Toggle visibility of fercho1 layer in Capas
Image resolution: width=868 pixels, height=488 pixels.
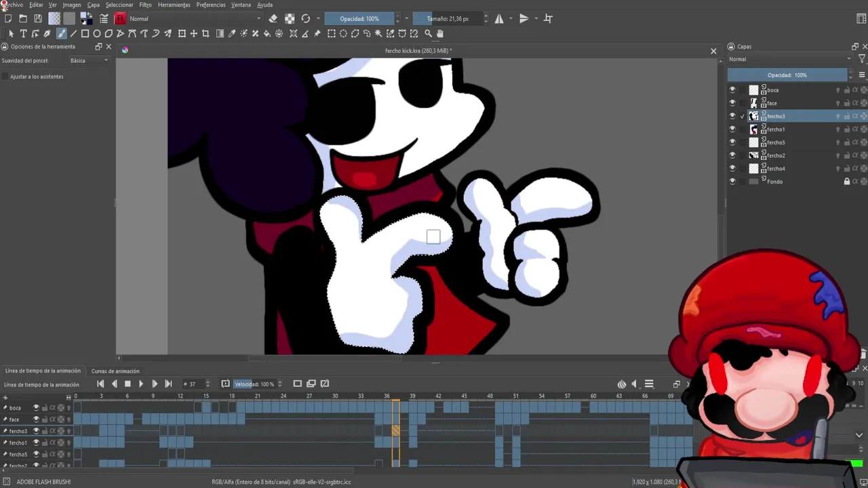coord(732,129)
